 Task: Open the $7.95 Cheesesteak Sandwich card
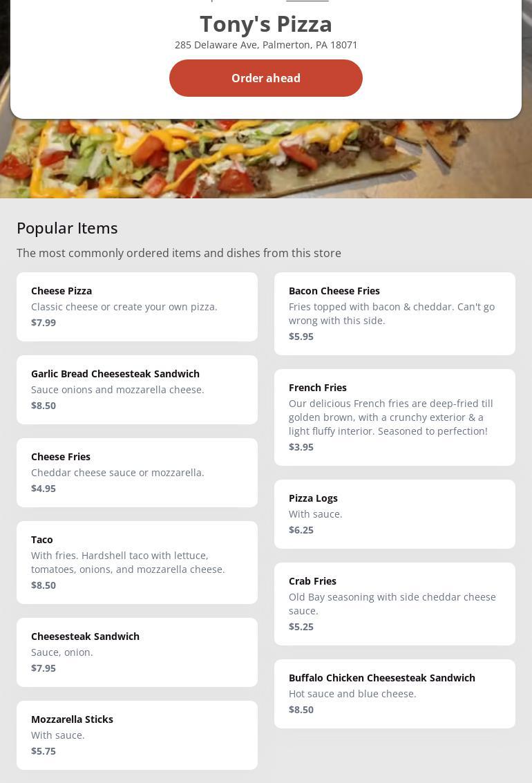click(137, 652)
